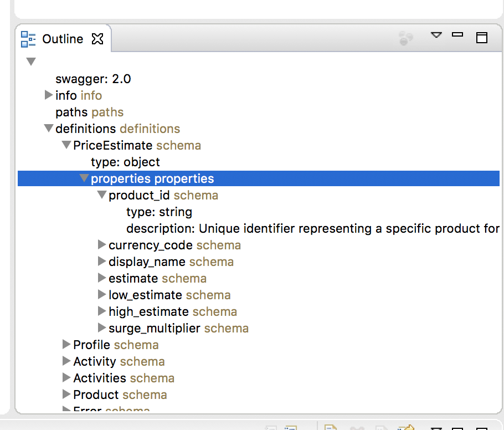Open the Outline view menu triangle
The width and height of the screenshot is (504, 430).
pos(436,35)
